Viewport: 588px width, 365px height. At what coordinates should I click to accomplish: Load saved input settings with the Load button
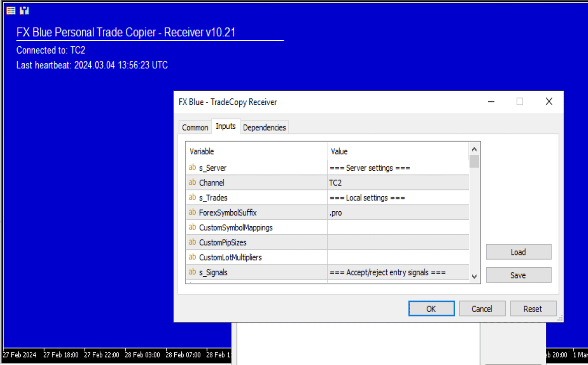tap(518, 252)
